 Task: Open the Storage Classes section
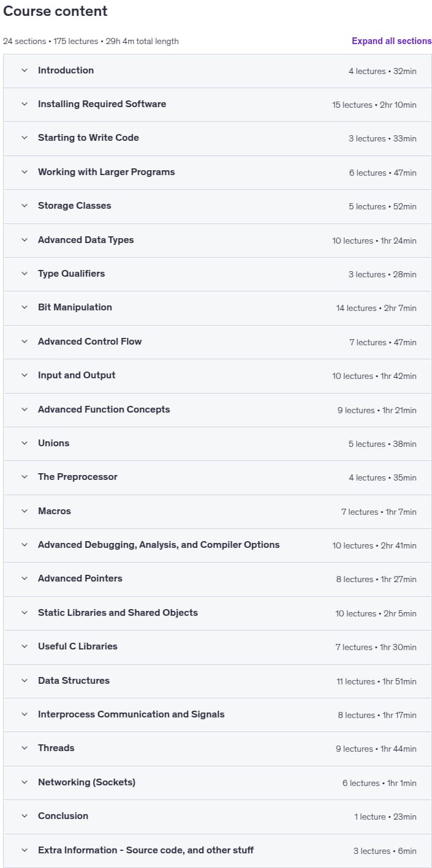click(x=218, y=206)
